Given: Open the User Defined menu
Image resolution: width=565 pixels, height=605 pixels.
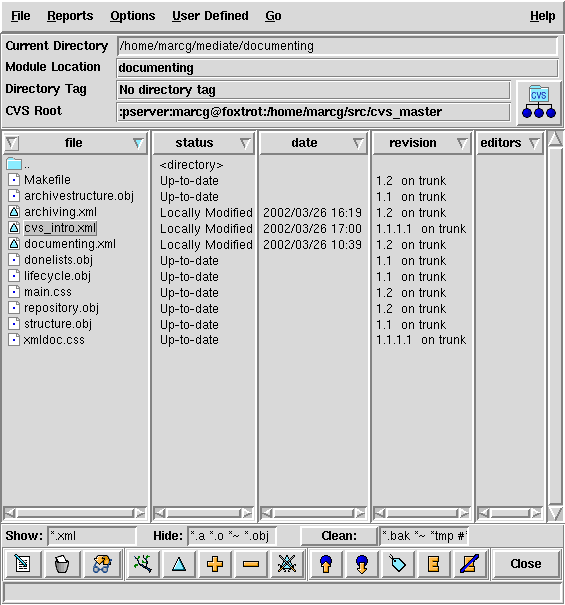Looking at the screenshot, I should point(210,16).
